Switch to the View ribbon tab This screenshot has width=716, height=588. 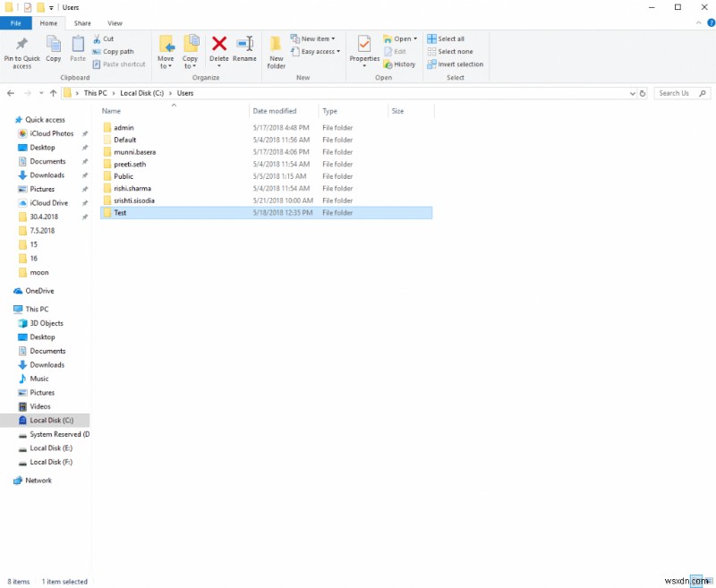[115, 23]
